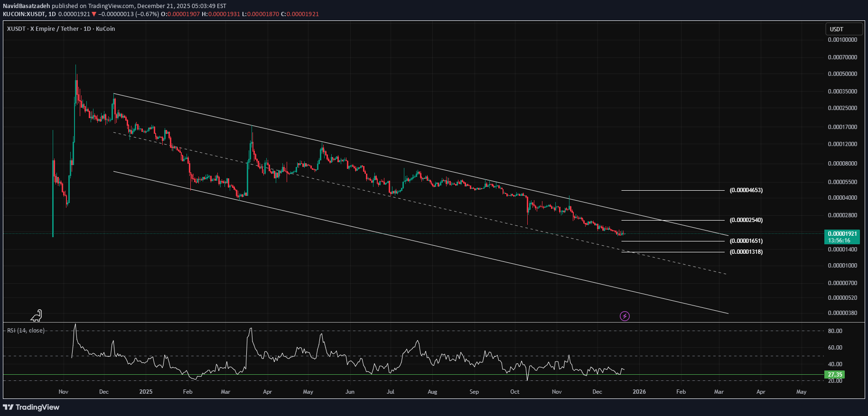Viewport: 868px width, 416px height.
Task: Open the USDT currency selector box
Action: click(844, 29)
